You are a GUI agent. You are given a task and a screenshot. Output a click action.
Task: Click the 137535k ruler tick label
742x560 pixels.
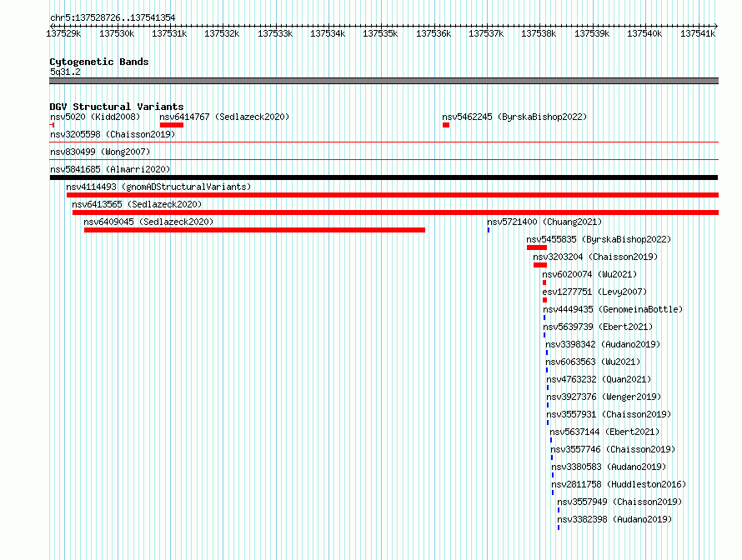point(380,34)
